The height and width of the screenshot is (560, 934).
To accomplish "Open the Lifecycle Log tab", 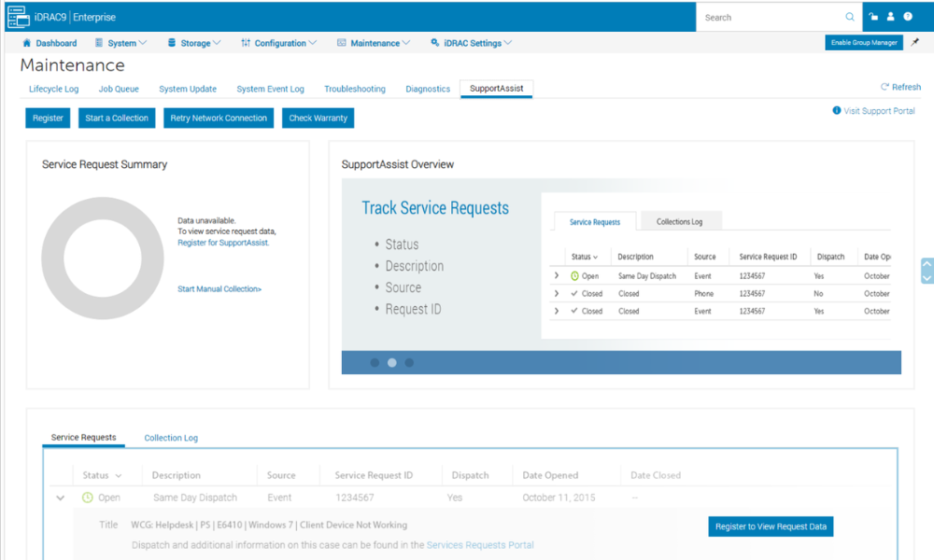I will [x=53, y=89].
